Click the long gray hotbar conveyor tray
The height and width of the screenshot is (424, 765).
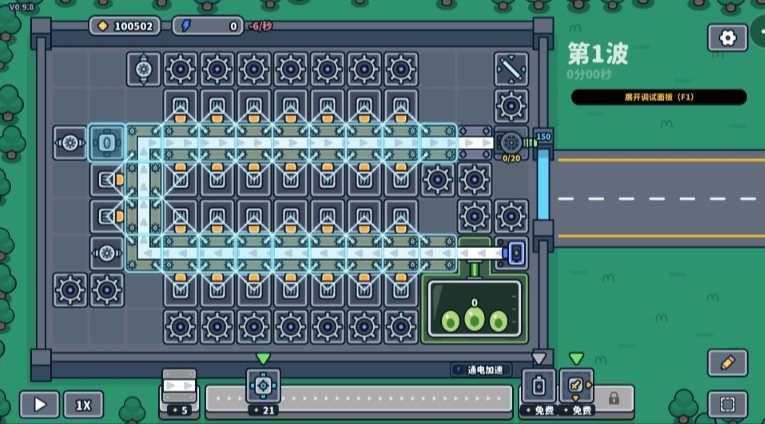pyautogui.click(x=359, y=399)
